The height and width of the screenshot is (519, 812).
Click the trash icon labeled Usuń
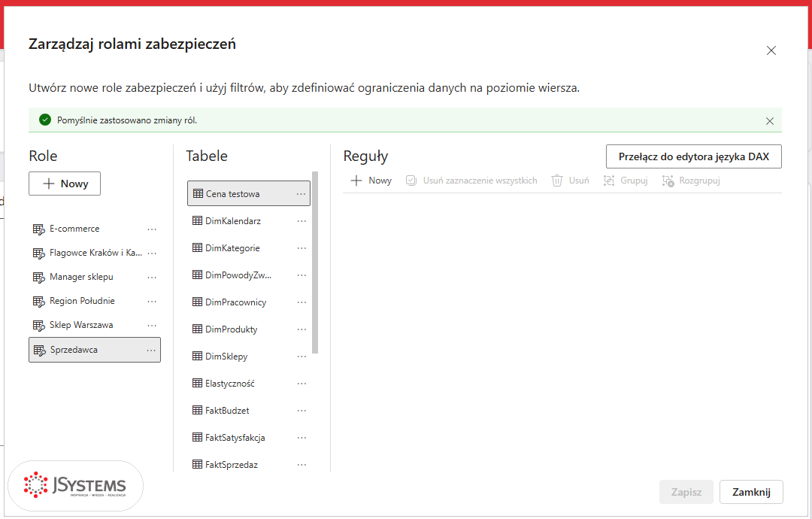(557, 181)
